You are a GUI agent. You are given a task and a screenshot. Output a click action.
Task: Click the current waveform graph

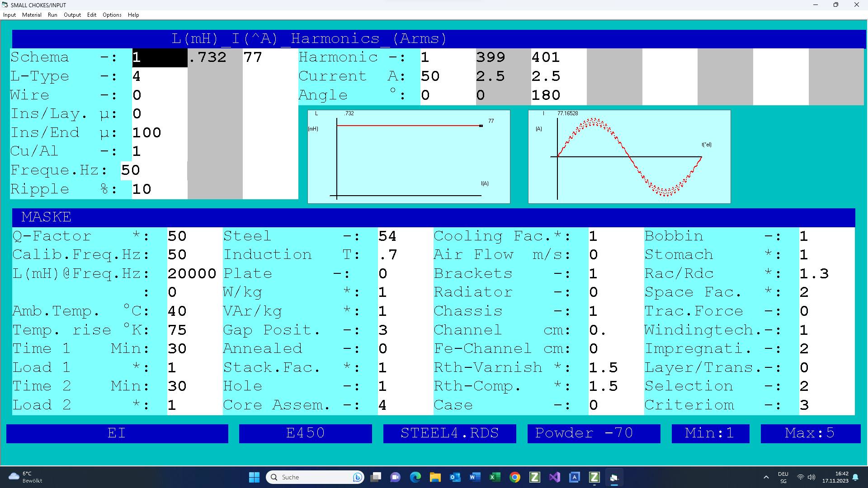[629, 157]
